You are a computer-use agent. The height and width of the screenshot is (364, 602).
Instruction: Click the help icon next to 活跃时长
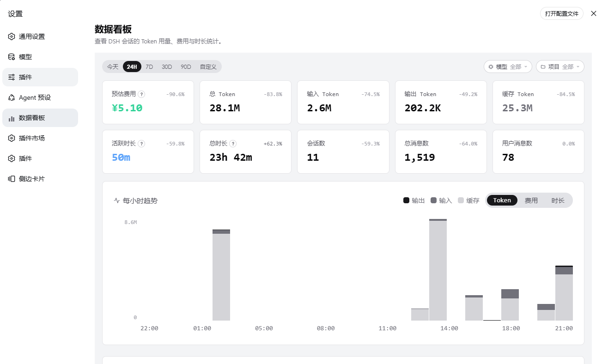tap(141, 144)
